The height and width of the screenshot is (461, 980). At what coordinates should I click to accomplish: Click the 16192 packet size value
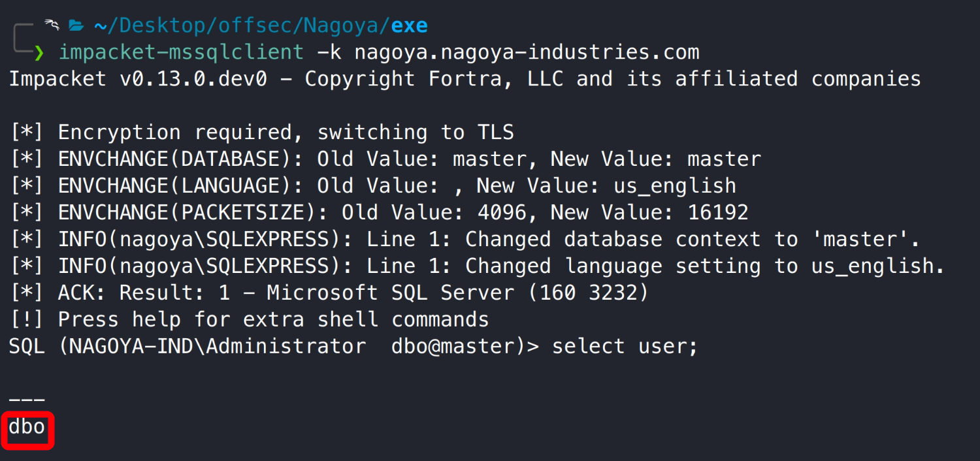pyautogui.click(x=718, y=213)
